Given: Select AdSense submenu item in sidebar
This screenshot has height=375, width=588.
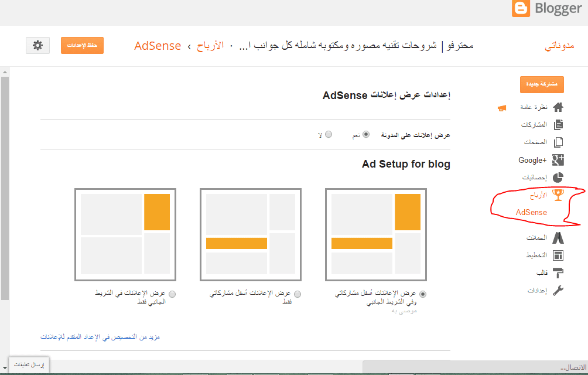Looking at the screenshot, I should [531, 212].
